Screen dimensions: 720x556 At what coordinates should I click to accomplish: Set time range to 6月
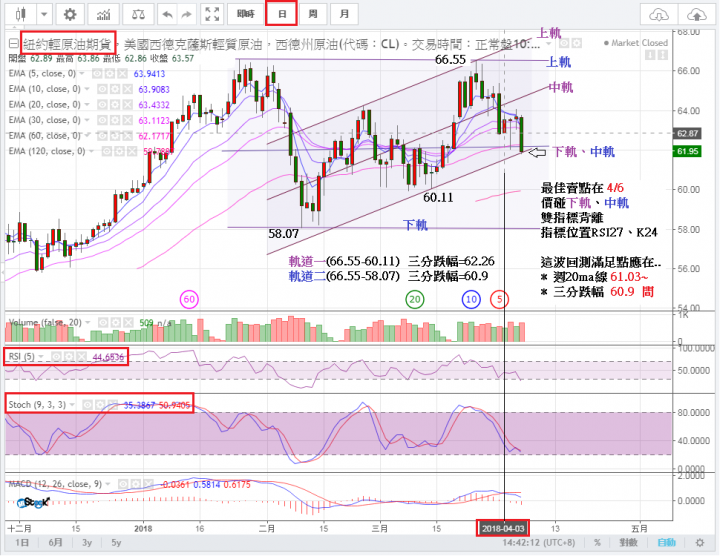click(x=55, y=543)
